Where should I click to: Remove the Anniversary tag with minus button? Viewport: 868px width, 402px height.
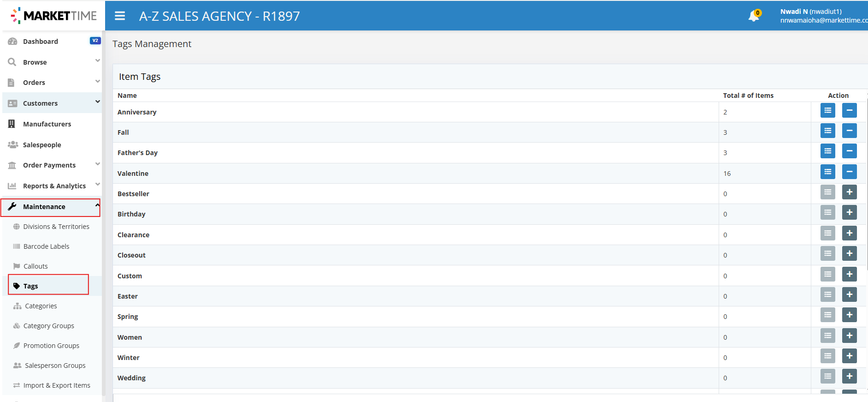(x=850, y=110)
